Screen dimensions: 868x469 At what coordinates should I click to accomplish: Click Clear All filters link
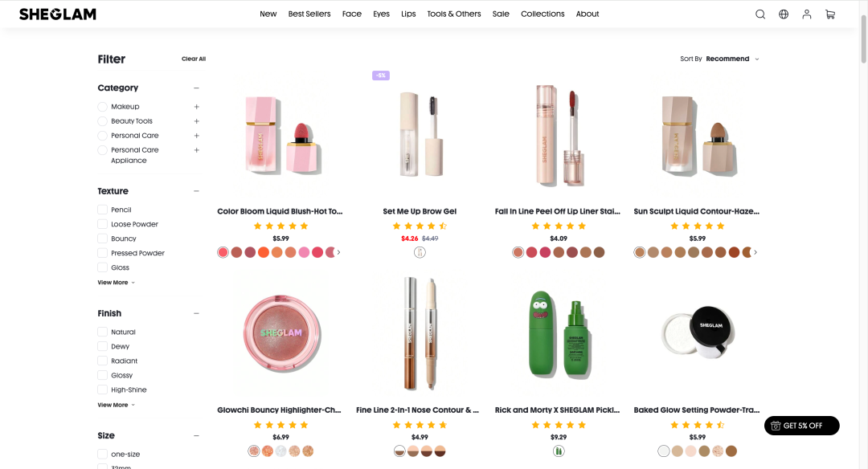194,59
